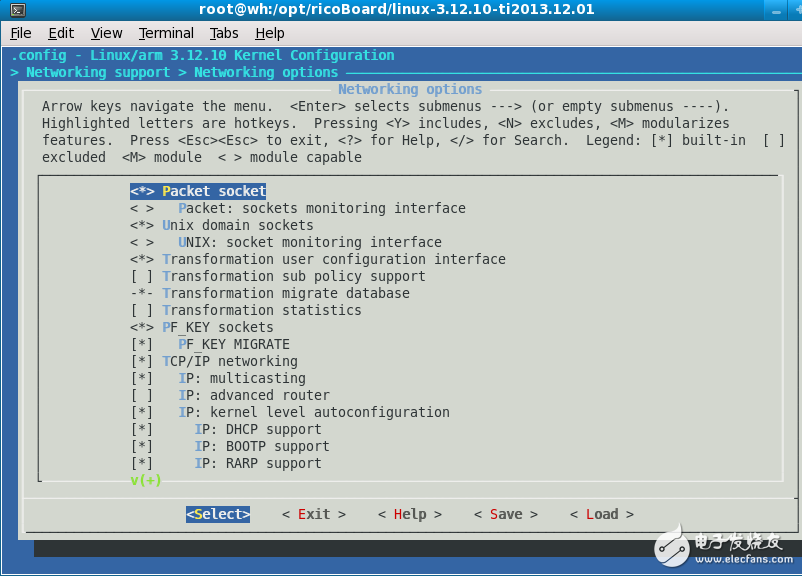Disable IP: multicasting checkbox
Screen dimensions: 802x576
click(x=142, y=378)
